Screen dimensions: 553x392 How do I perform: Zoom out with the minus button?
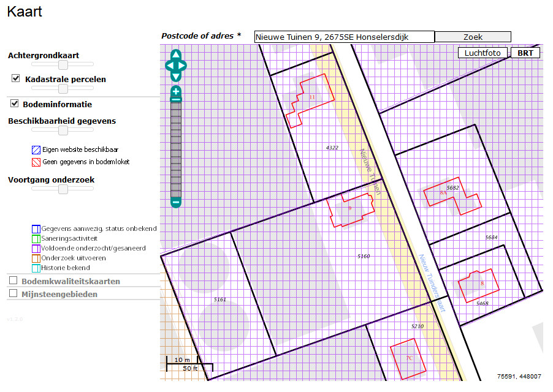pos(176,202)
